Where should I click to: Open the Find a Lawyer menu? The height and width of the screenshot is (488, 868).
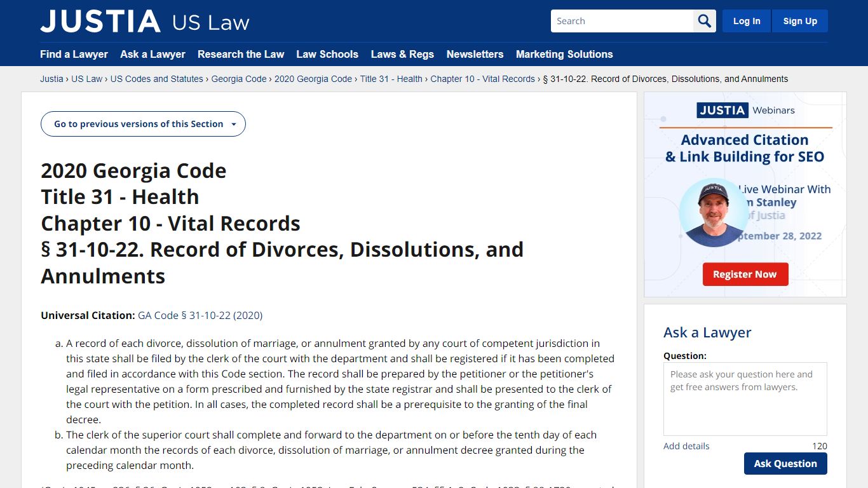coord(74,54)
